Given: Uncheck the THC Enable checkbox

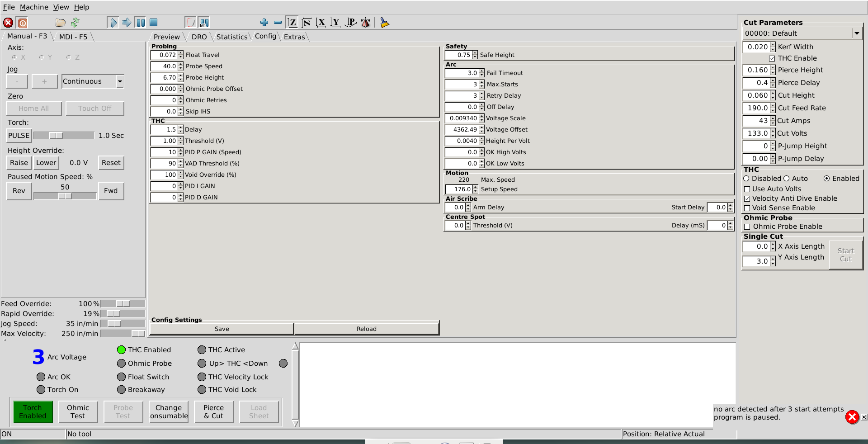Looking at the screenshot, I should tap(772, 59).
